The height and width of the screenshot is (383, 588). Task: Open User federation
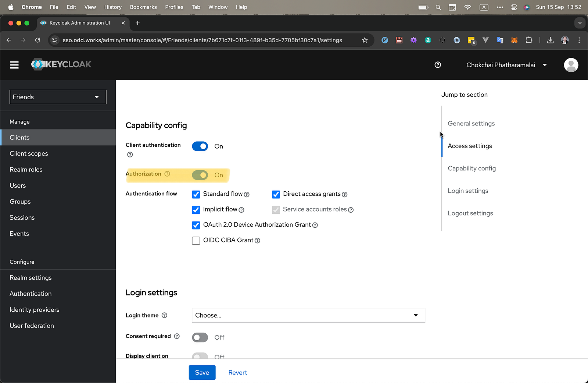click(58, 326)
